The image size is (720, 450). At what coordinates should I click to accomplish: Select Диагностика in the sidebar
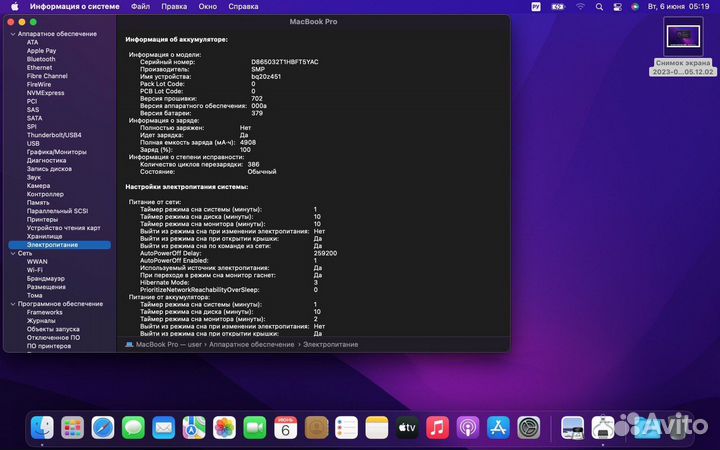[x=46, y=161]
